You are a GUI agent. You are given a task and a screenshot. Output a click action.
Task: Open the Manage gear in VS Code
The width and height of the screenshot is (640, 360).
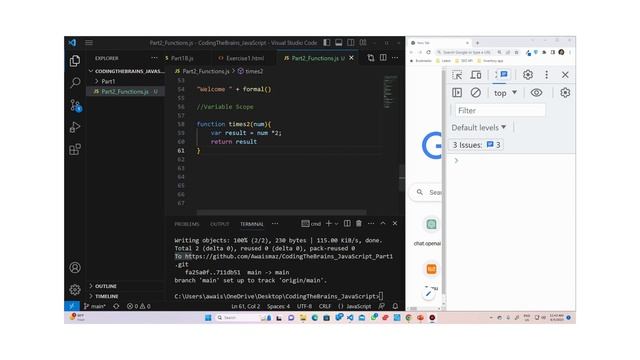pyautogui.click(x=75, y=289)
